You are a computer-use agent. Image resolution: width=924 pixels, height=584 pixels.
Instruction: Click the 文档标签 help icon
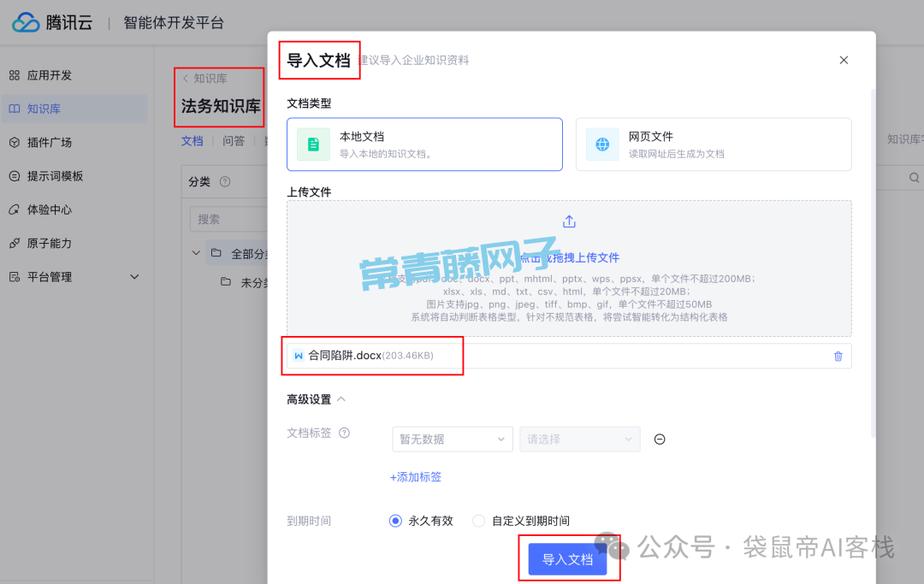click(345, 433)
